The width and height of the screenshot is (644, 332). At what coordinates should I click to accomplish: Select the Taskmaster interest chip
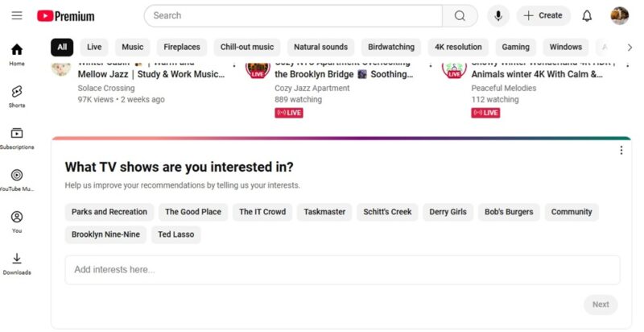[x=325, y=212]
